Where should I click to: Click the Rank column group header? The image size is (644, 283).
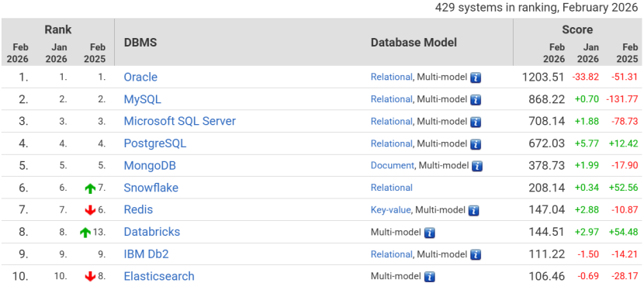(58, 29)
